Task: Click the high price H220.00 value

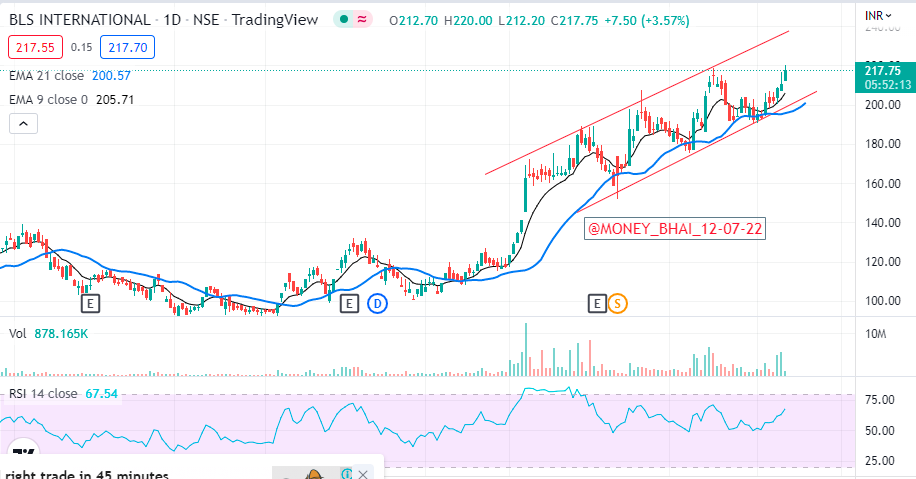Action: click(x=468, y=20)
